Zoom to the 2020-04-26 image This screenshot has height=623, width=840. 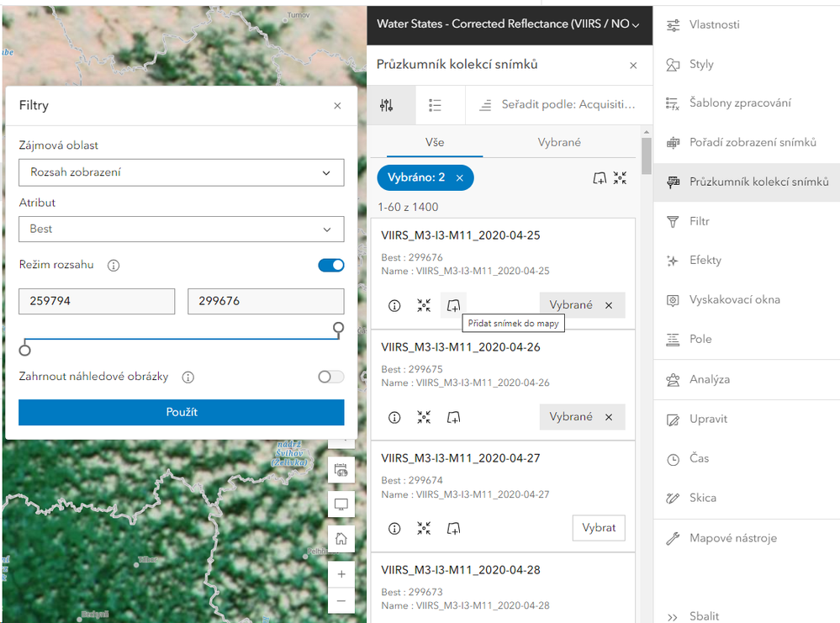tap(424, 417)
